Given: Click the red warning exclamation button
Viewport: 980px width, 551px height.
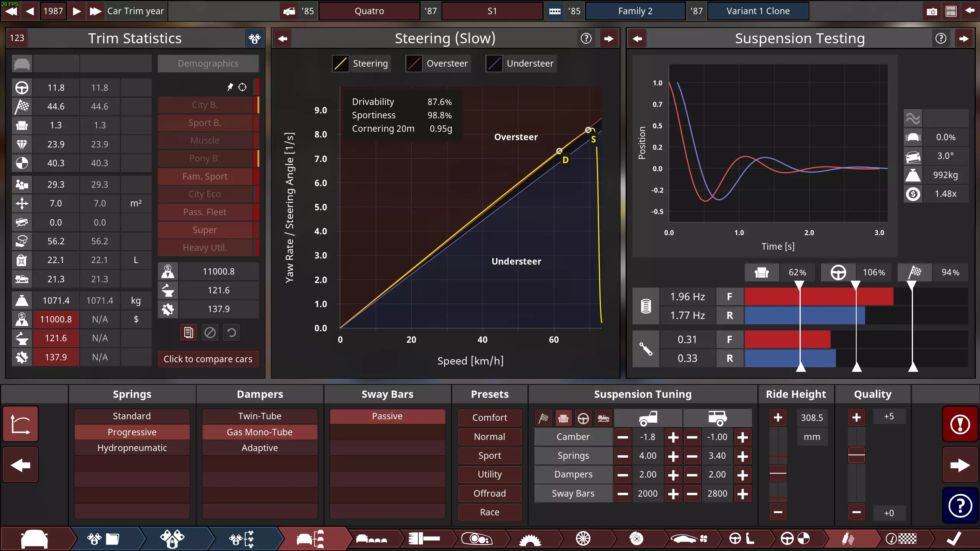Looking at the screenshot, I should click(960, 424).
